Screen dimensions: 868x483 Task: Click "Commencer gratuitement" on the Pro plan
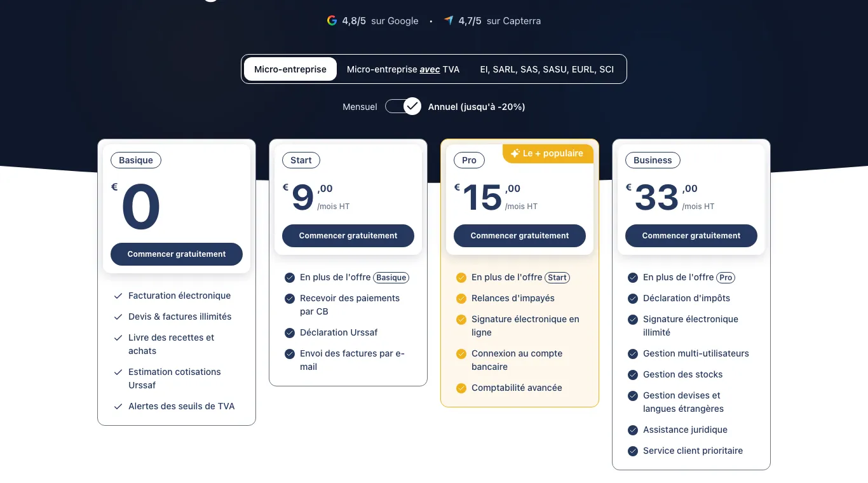click(520, 236)
